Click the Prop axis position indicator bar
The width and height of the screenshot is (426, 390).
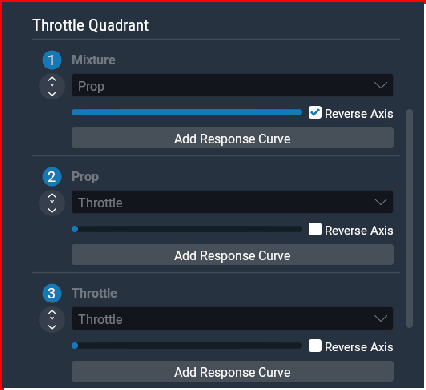(187, 229)
